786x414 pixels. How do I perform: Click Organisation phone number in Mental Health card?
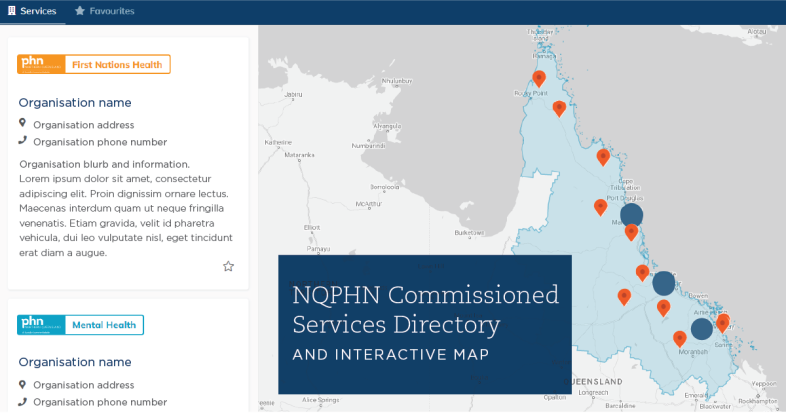pyautogui.click(x=100, y=402)
